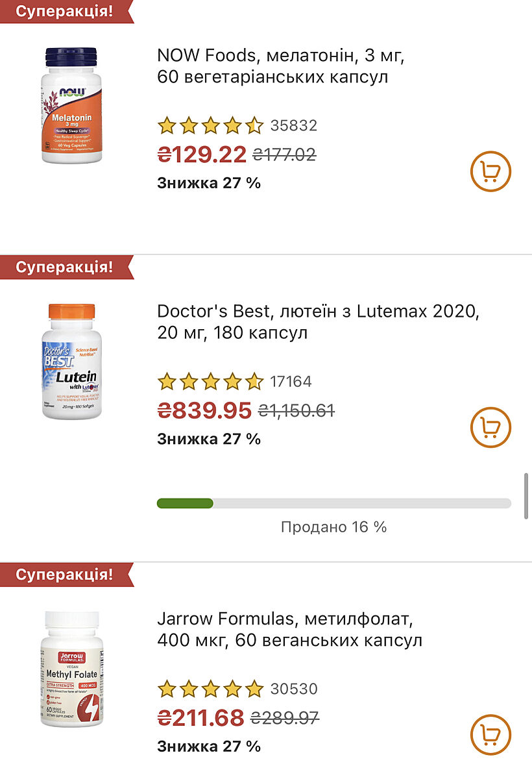Open Jarrow Methyl Folate bottle image

coord(71,668)
